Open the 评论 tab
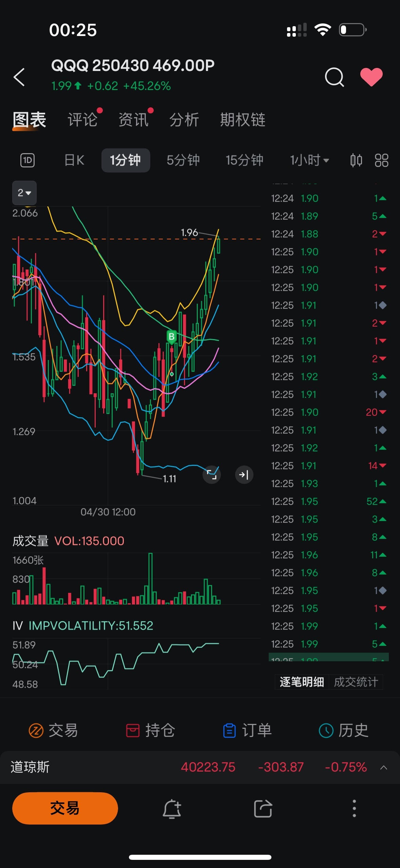 click(x=82, y=120)
